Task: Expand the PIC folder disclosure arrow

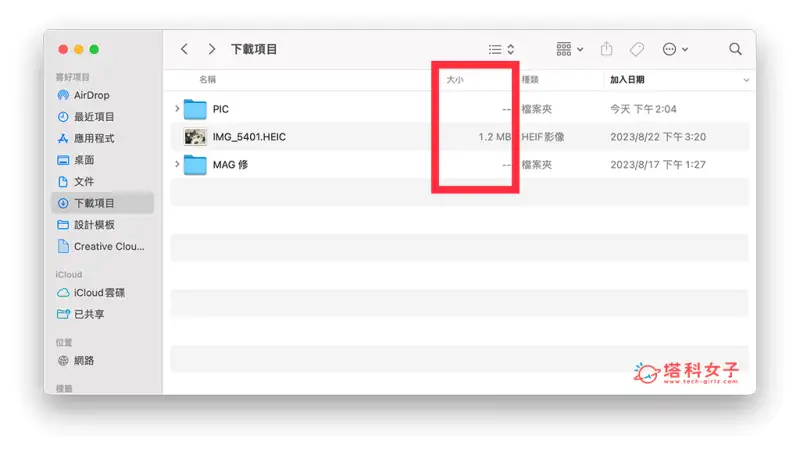Action: [177, 109]
